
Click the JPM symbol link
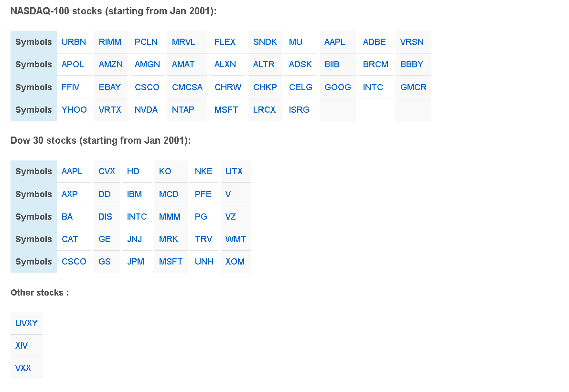[136, 262]
